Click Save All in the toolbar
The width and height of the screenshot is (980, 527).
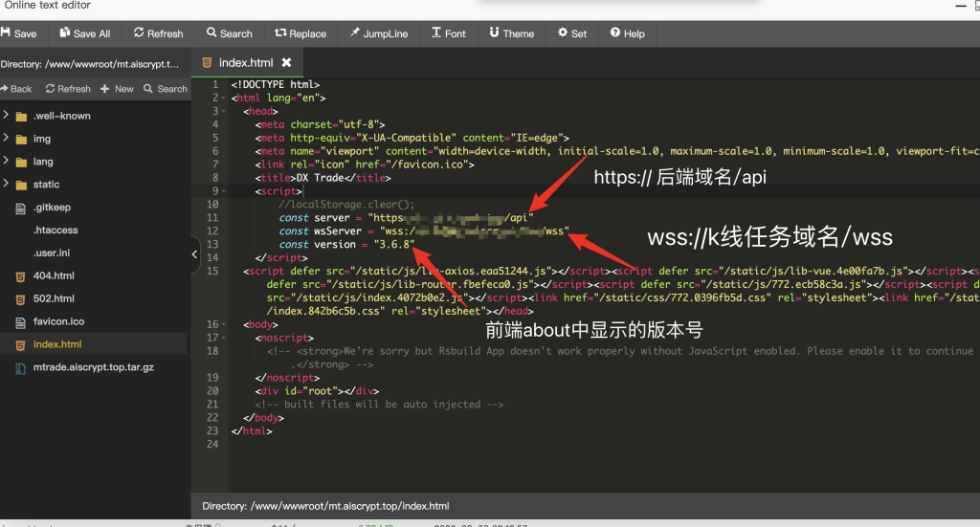pos(84,33)
